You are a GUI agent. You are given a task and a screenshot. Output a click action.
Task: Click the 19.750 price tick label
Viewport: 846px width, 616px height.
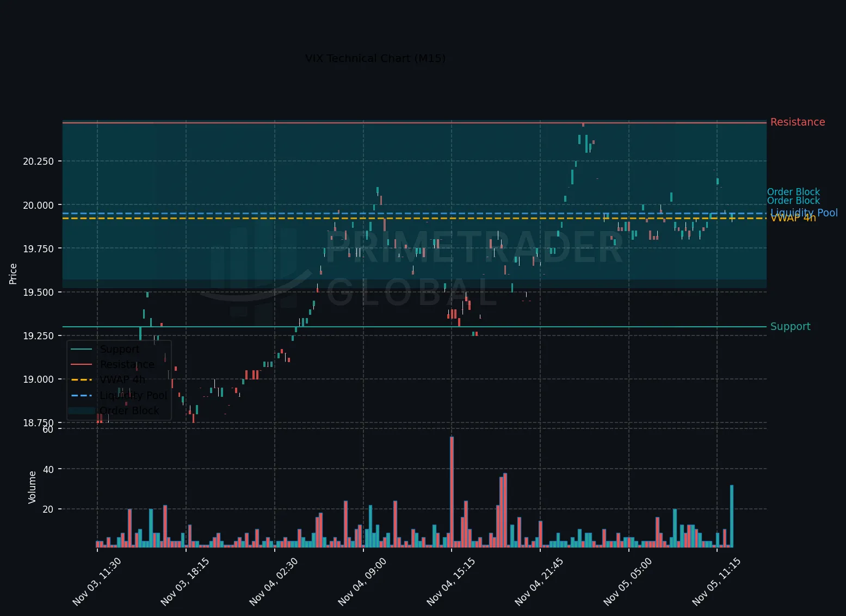point(38,248)
